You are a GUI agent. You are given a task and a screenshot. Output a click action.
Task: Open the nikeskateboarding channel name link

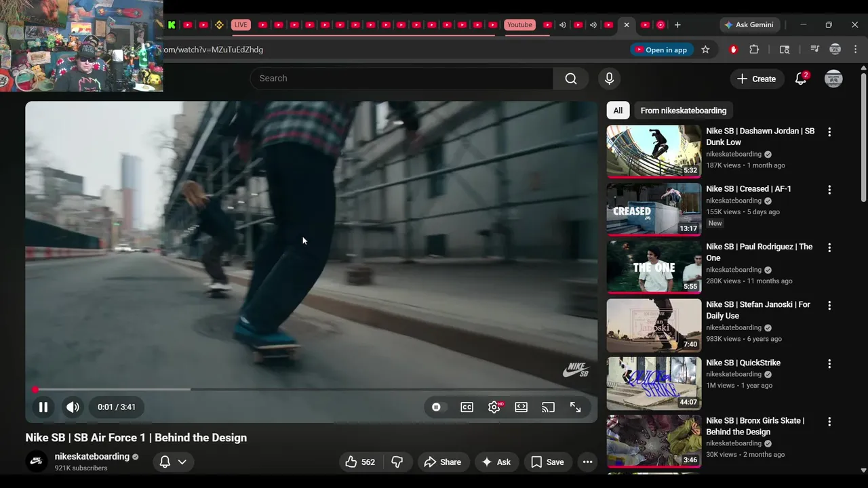point(92,457)
